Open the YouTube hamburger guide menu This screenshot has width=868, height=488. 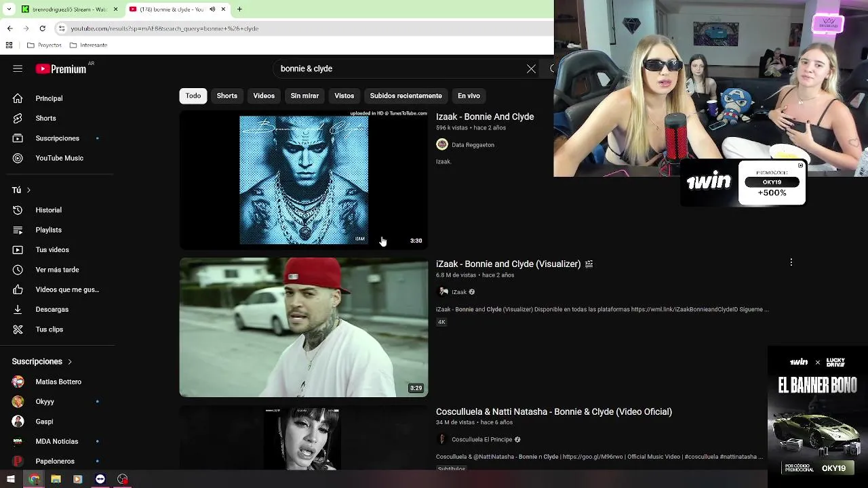coord(18,68)
